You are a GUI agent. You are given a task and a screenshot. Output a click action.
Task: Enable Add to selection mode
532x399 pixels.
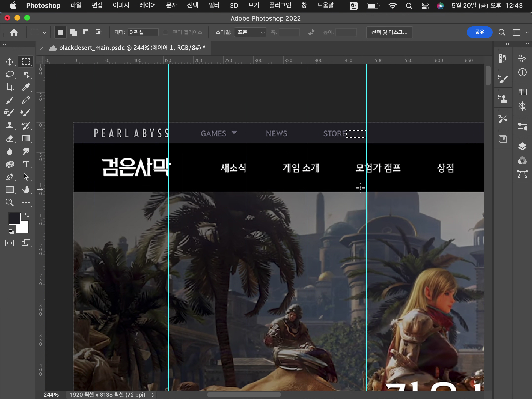tap(73, 32)
